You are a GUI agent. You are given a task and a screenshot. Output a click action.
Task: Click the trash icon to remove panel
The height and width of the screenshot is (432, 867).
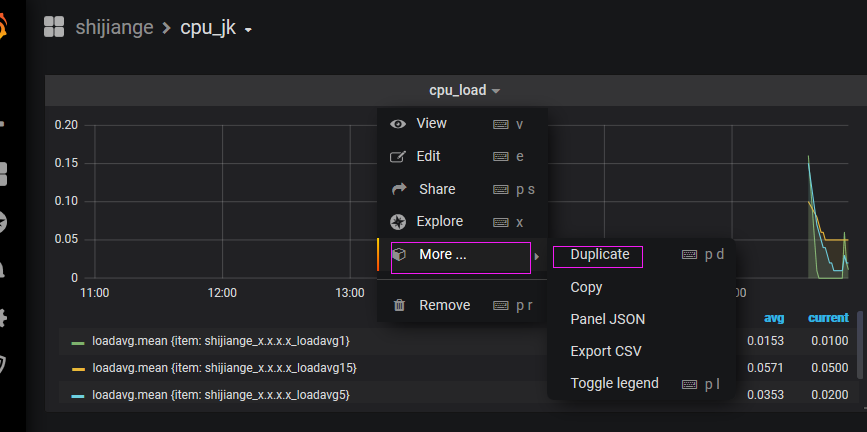coord(399,305)
